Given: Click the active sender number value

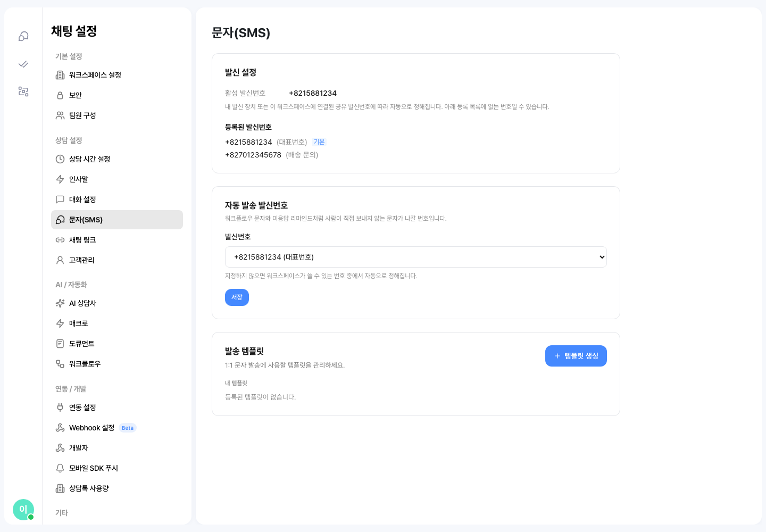Looking at the screenshot, I should click(x=313, y=93).
